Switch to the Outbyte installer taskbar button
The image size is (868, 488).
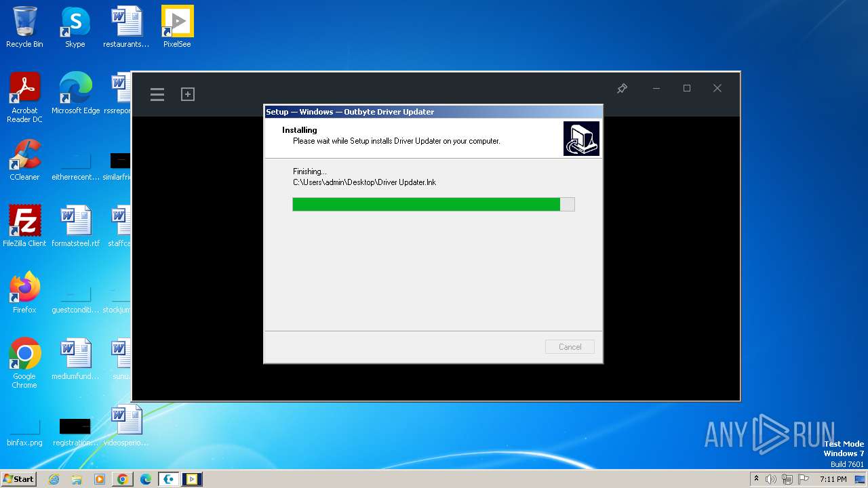pyautogui.click(x=169, y=479)
